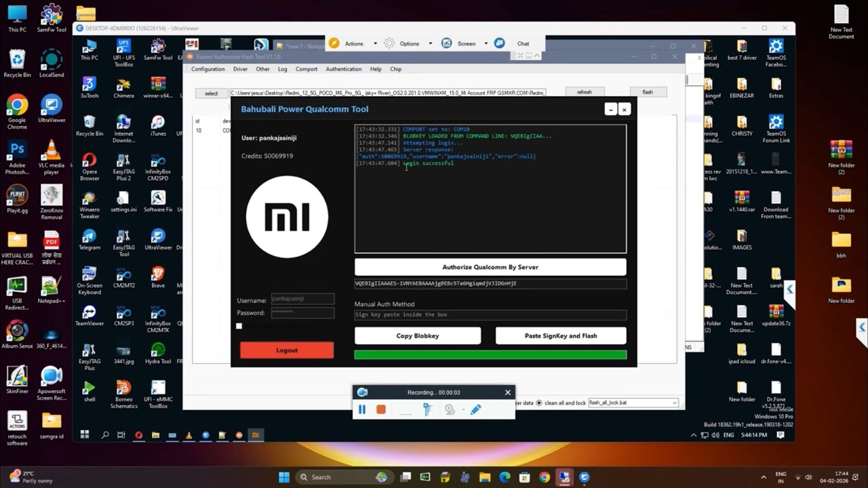Expand the Options dropdown arrow
Viewport: 868px width, 488px height.
430,43
